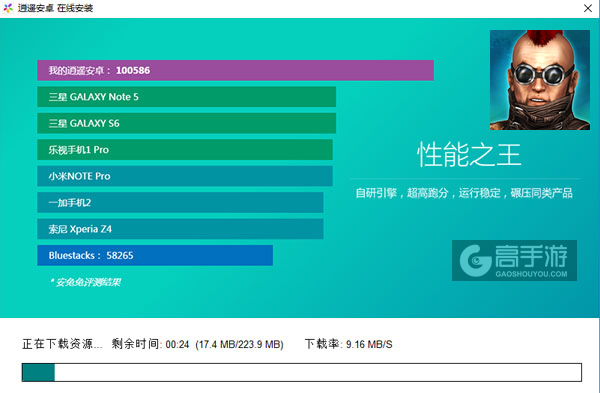Click the 安兔兔评测结果 footnote
This screenshot has height=393, width=600.
(x=85, y=282)
